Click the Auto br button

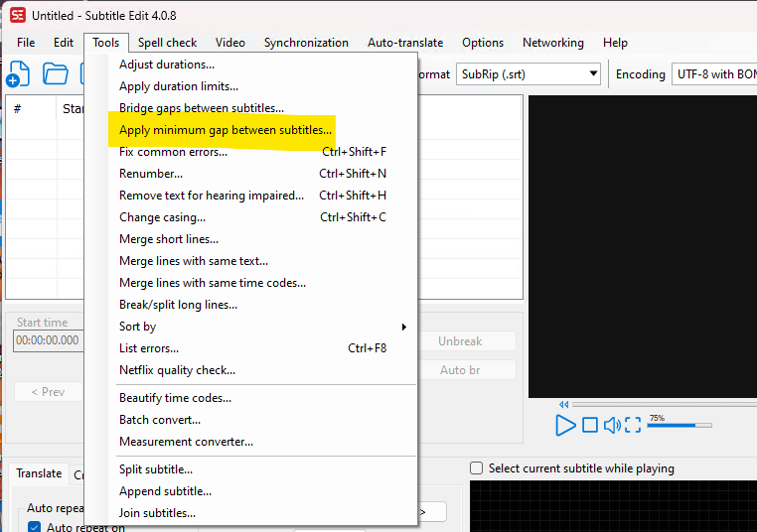tap(466, 370)
